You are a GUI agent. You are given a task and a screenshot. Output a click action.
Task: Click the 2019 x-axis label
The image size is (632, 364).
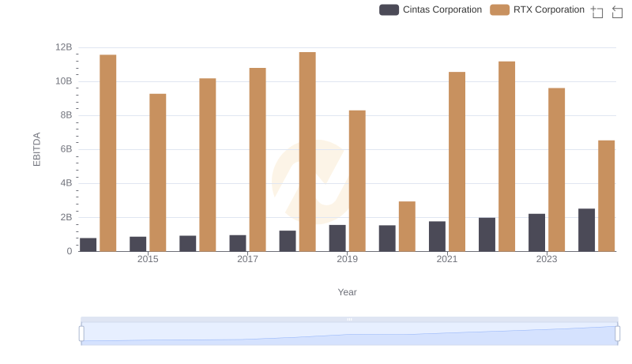347,259
